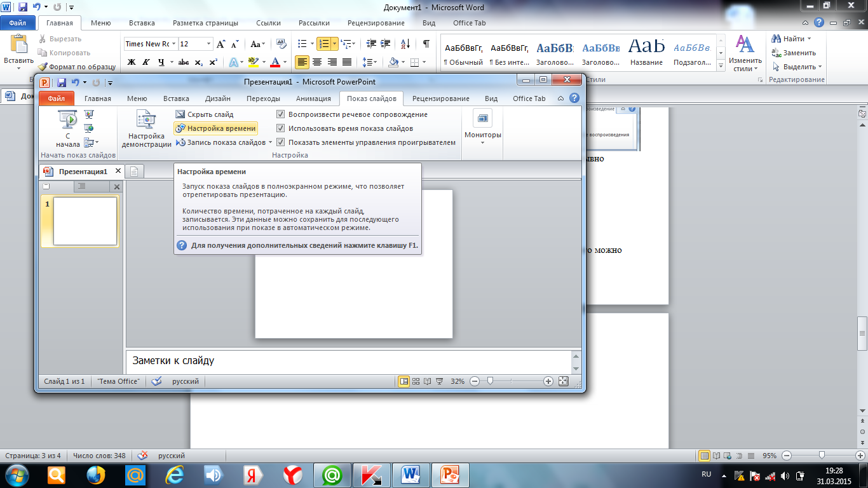This screenshot has height=488, width=868.
Task: Uncheck Показать элементы управления проигрывателем
Action: 281,142
